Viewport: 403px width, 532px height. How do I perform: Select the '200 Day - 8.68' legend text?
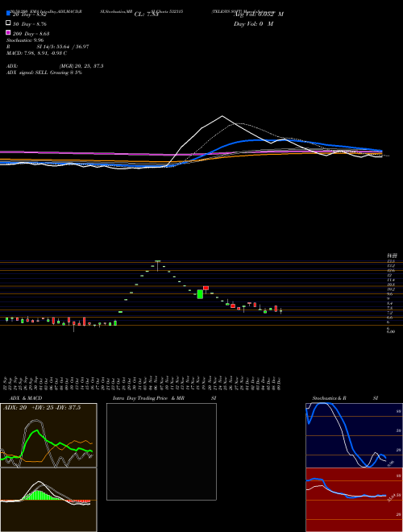pyautogui.click(x=31, y=34)
